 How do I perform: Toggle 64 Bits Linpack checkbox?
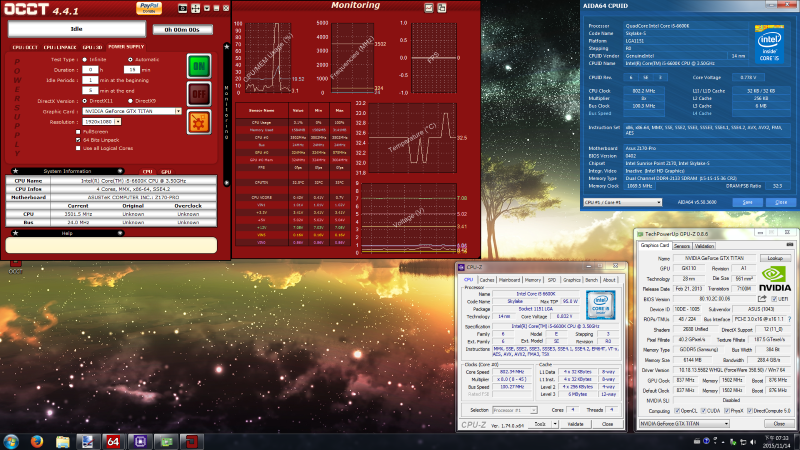(78, 140)
